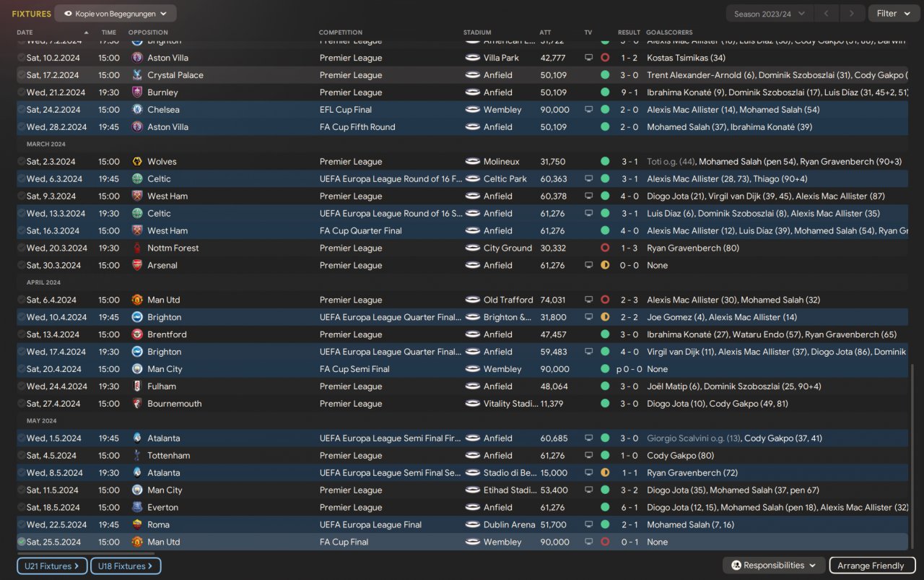Toggle the circle marker for Sat, 11.5.2024
The height and width of the screenshot is (580, 924).
coord(22,490)
